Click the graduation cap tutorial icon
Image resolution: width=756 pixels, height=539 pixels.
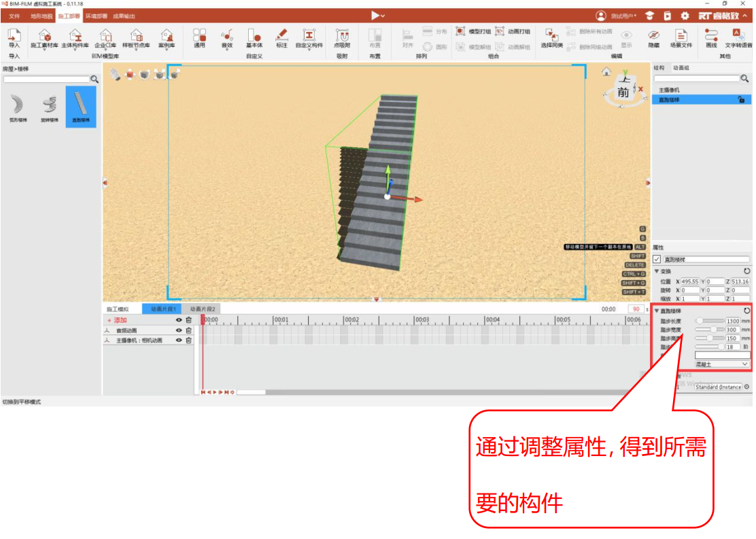pos(650,16)
